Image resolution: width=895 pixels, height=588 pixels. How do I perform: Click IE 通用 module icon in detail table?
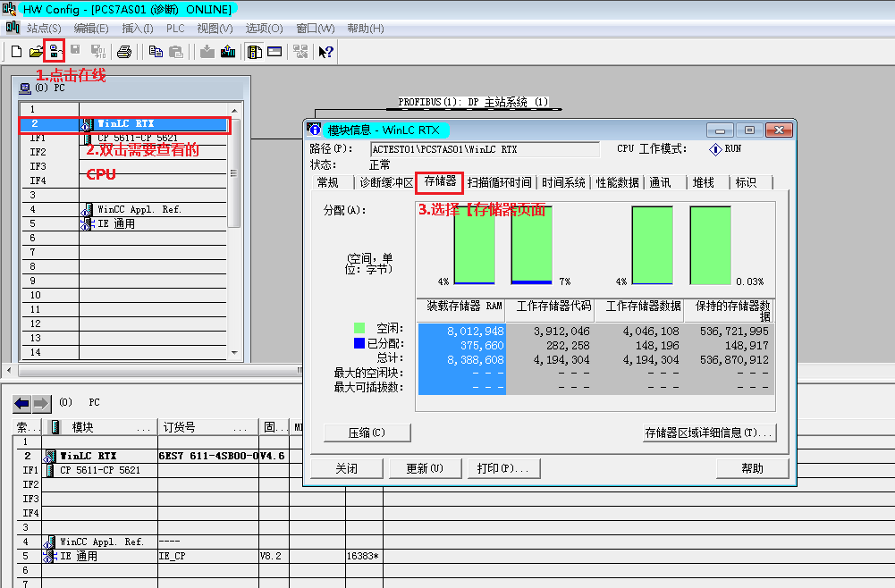(50, 556)
